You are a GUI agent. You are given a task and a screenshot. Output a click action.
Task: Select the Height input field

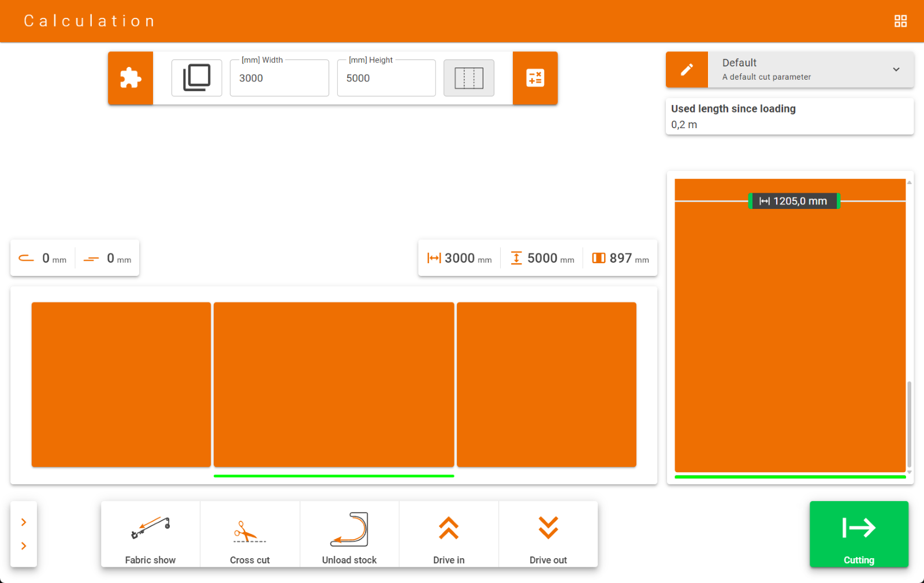tap(386, 79)
